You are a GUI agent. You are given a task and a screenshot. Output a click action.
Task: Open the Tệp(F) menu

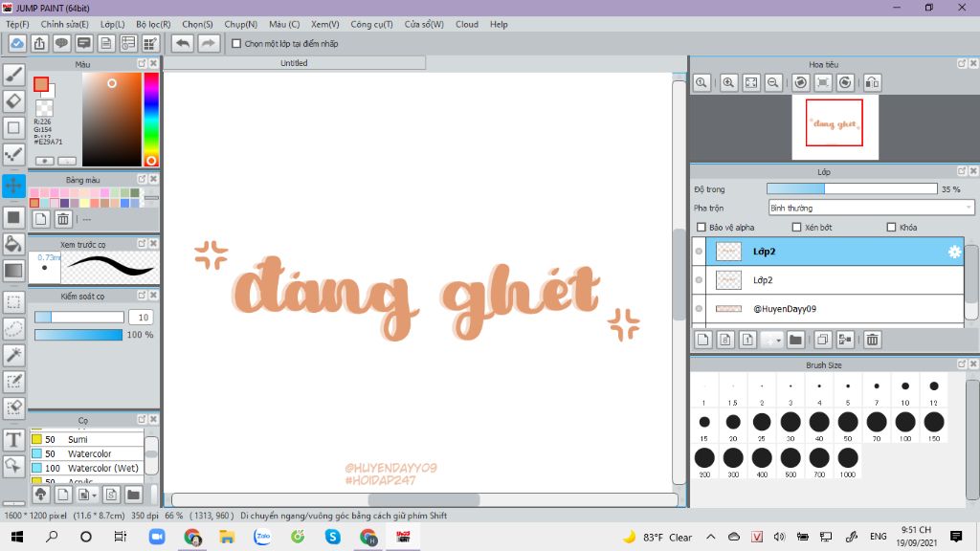pos(17,24)
